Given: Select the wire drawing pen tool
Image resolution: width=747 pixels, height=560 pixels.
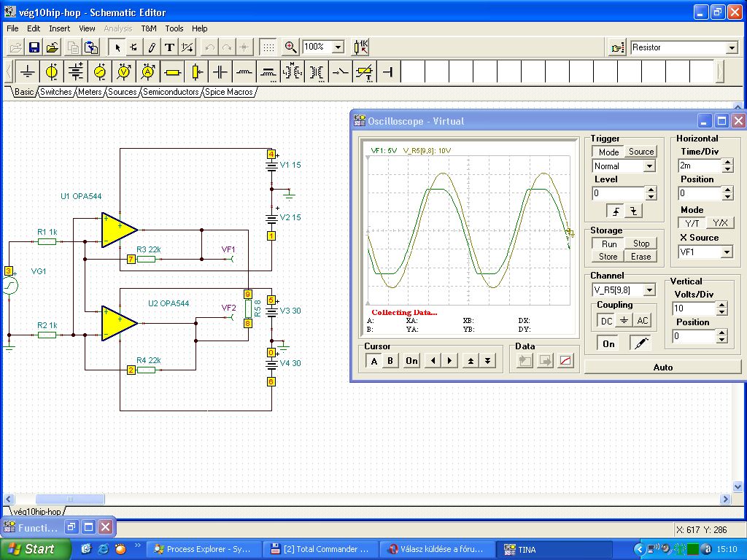Looking at the screenshot, I should [152, 47].
